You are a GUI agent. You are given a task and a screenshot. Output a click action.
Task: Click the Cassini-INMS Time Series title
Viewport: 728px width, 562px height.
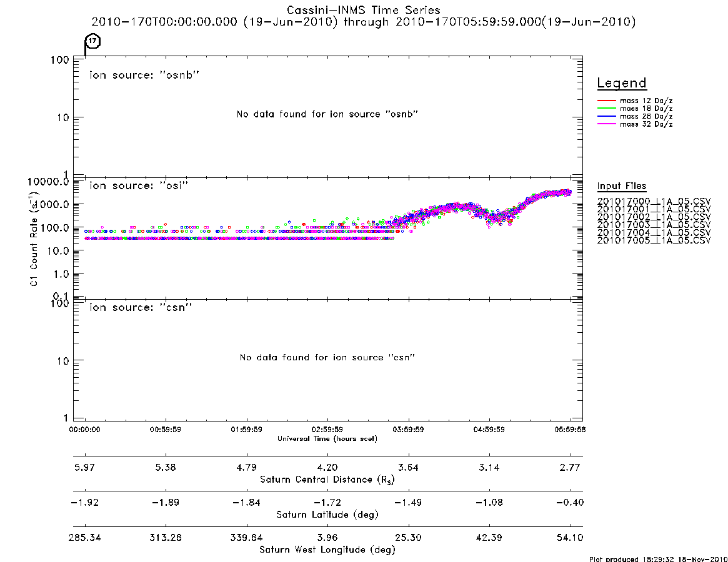click(364, 10)
